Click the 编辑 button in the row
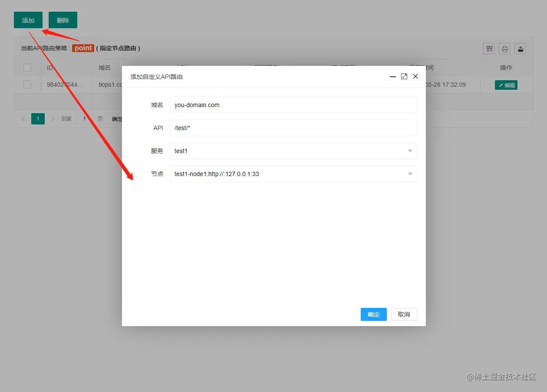 506,85
